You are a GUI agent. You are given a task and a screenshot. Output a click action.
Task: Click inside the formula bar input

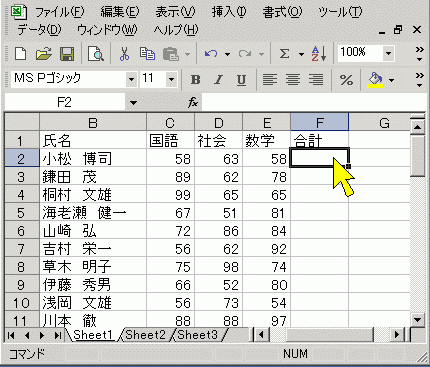[x=314, y=102]
